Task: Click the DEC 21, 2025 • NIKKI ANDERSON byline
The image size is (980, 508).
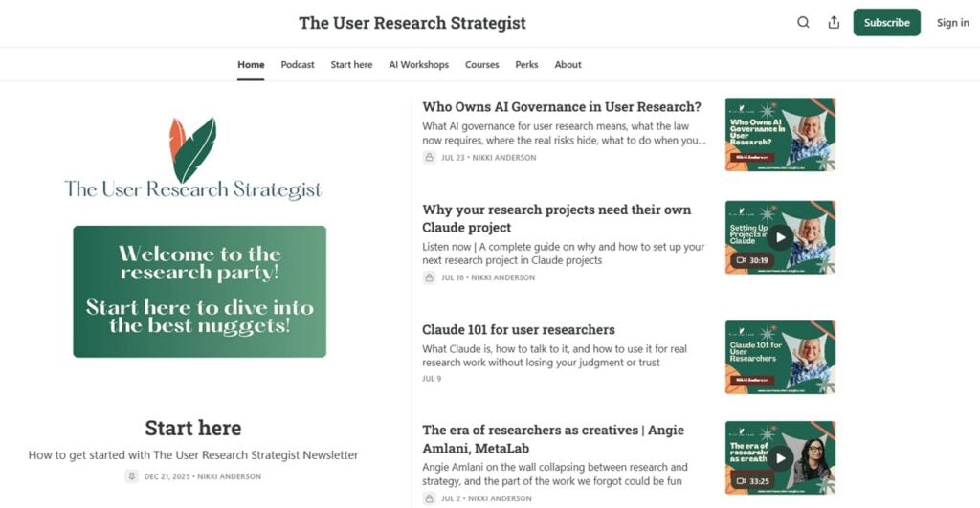Action: point(203,476)
